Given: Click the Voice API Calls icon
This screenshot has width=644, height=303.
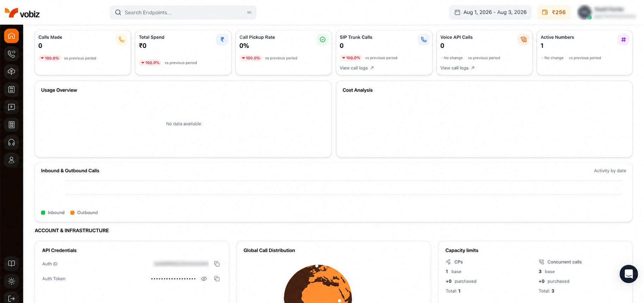Looking at the screenshot, I should tap(524, 40).
